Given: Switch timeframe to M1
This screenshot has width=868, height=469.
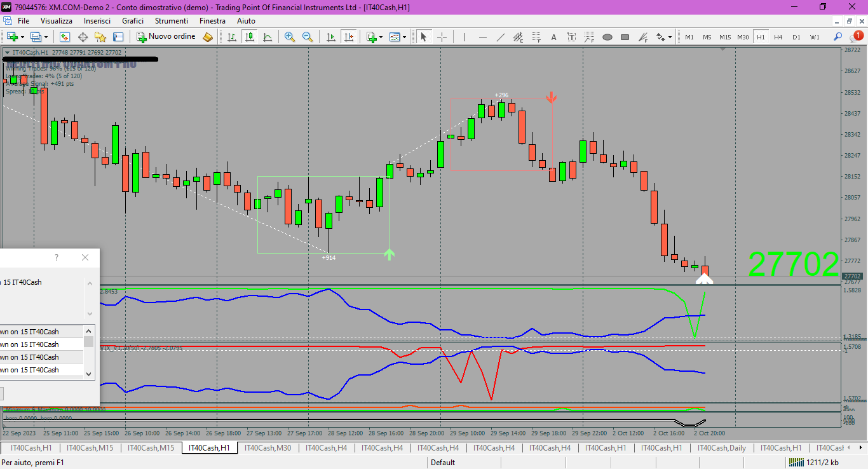Looking at the screenshot, I should tap(689, 37).
